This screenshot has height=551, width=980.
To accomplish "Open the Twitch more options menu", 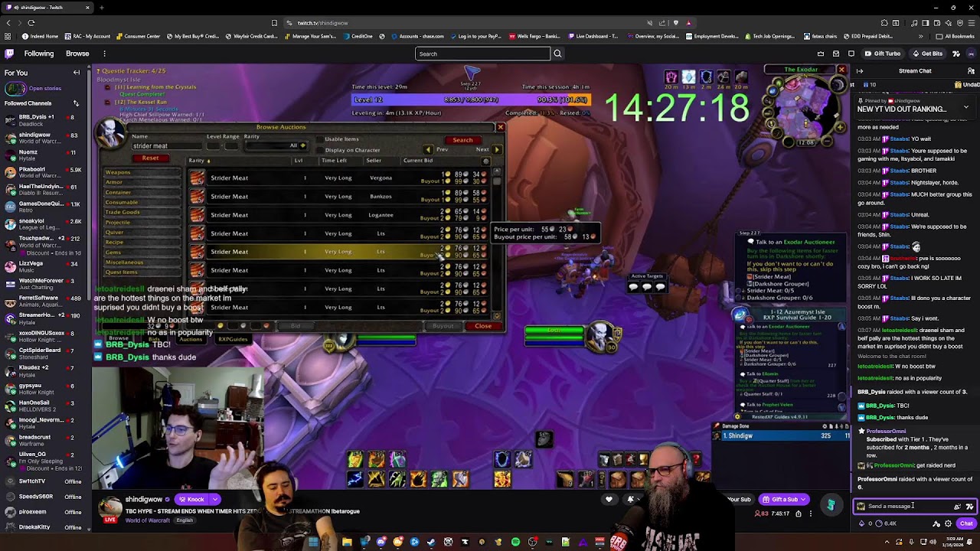I will coord(104,54).
